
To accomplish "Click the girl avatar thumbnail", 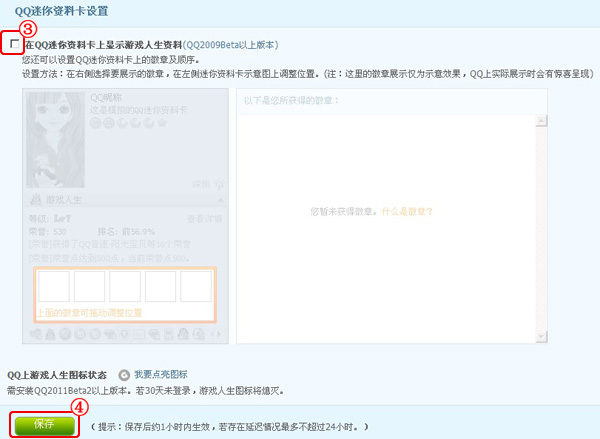I will [55, 140].
